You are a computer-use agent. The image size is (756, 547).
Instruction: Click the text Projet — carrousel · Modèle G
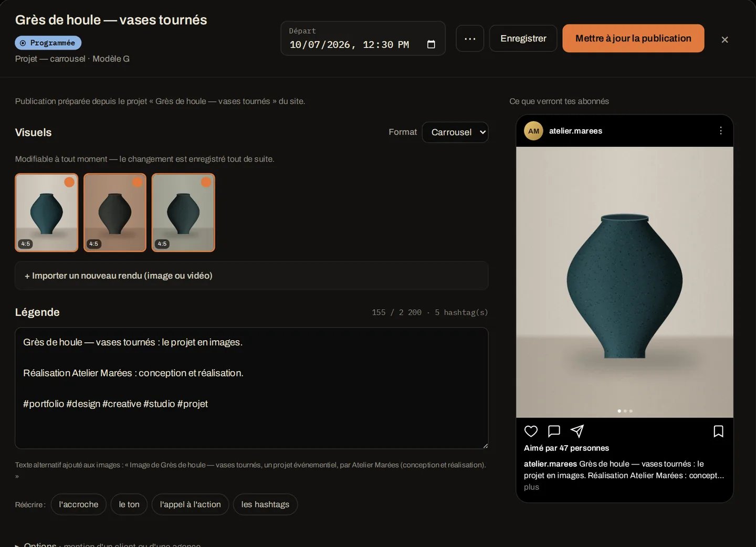pos(72,59)
